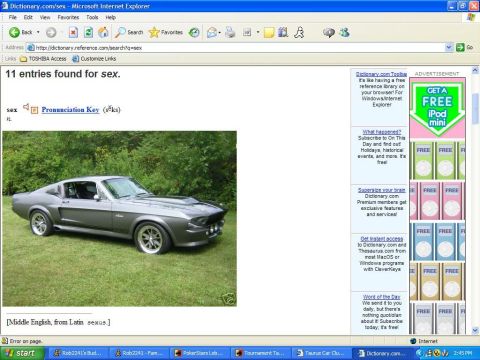
Task: Open the Get instant access link
Action: [x=382, y=239]
